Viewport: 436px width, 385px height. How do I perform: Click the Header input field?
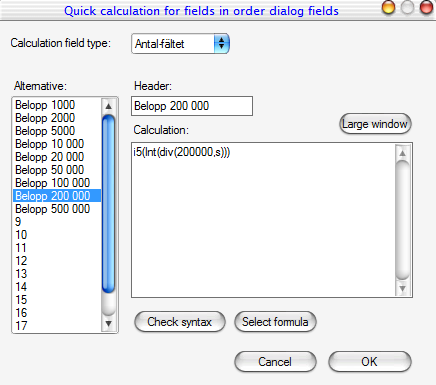192,106
